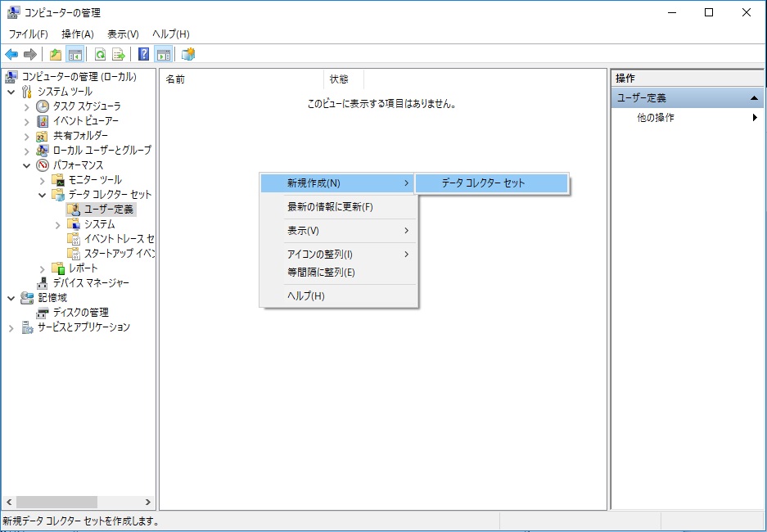Click the Up one level folder icon
The height and width of the screenshot is (532, 767).
[x=56, y=55]
